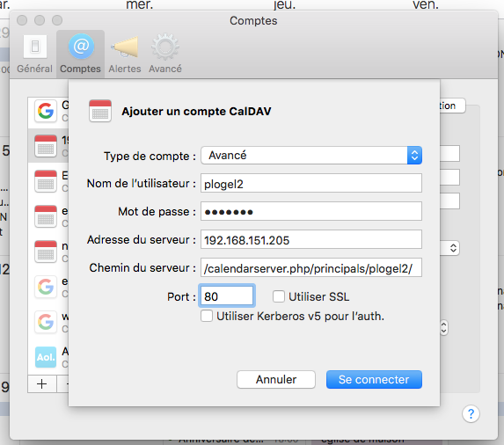The width and height of the screenshot is (504, 445).
Task: Add account with the plus button
Action: pyautogui.click(x=42, y=383)
